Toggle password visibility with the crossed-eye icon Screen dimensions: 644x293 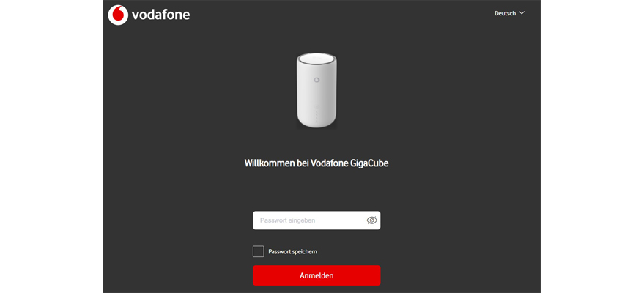[371, 220]
